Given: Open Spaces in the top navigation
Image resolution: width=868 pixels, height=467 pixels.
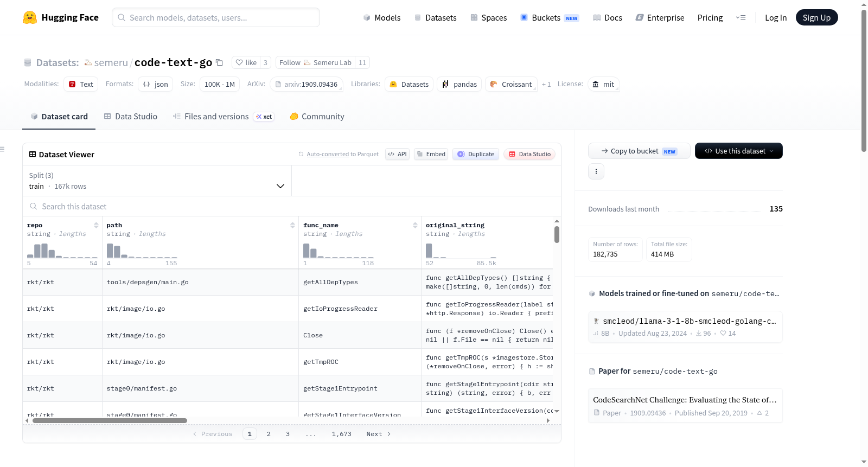Looking at the screenshot, I should (489, 17).
